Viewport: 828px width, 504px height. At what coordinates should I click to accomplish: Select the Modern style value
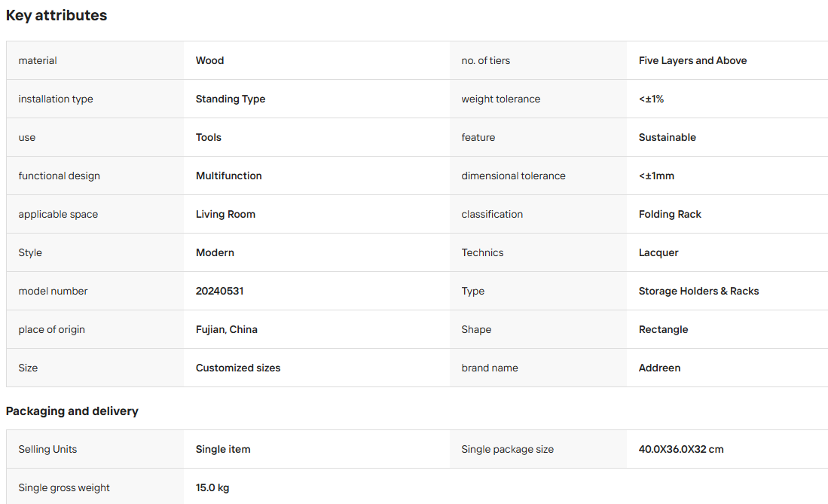pos(215,252)
